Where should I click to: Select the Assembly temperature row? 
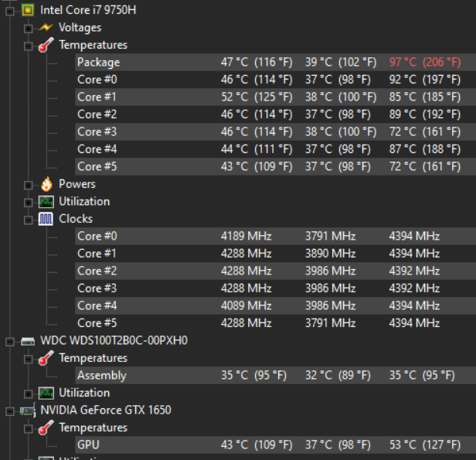(275, 375)
